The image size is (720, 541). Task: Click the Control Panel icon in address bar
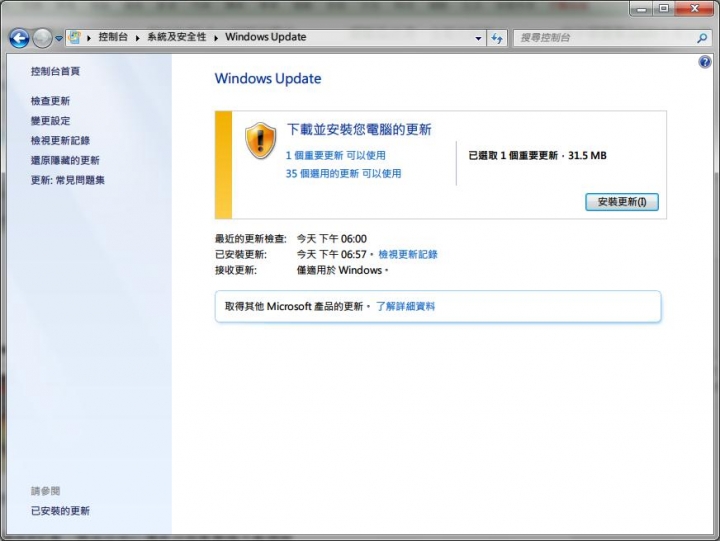(75, 37)
